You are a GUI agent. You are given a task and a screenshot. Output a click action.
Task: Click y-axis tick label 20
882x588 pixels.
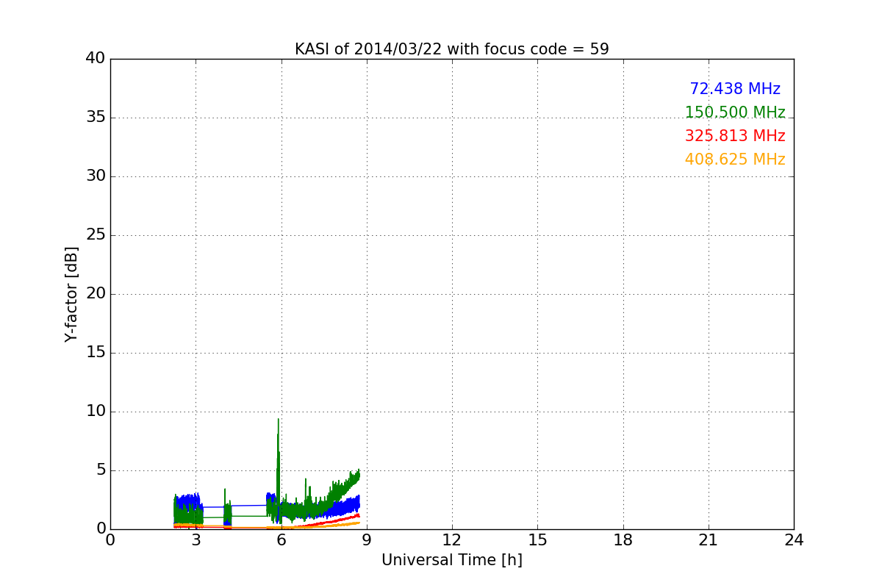click(x=96, y=294)
